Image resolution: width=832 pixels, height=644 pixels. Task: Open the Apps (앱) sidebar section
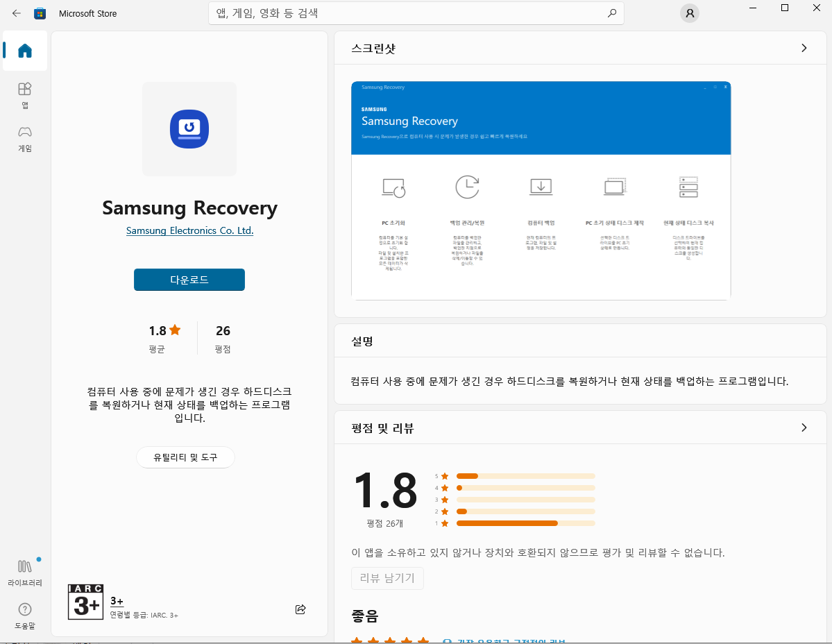25,95
